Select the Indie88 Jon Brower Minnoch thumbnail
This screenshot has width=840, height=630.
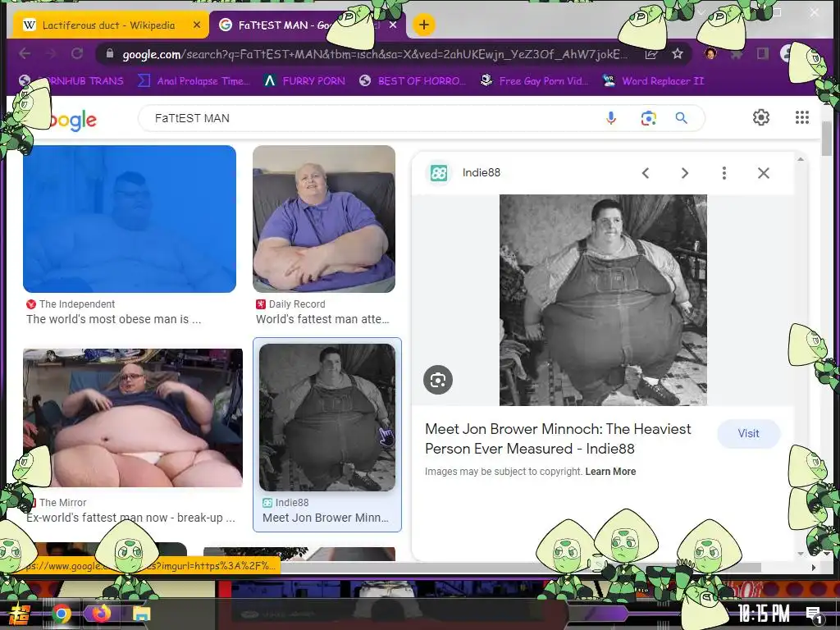click(327, 418)
